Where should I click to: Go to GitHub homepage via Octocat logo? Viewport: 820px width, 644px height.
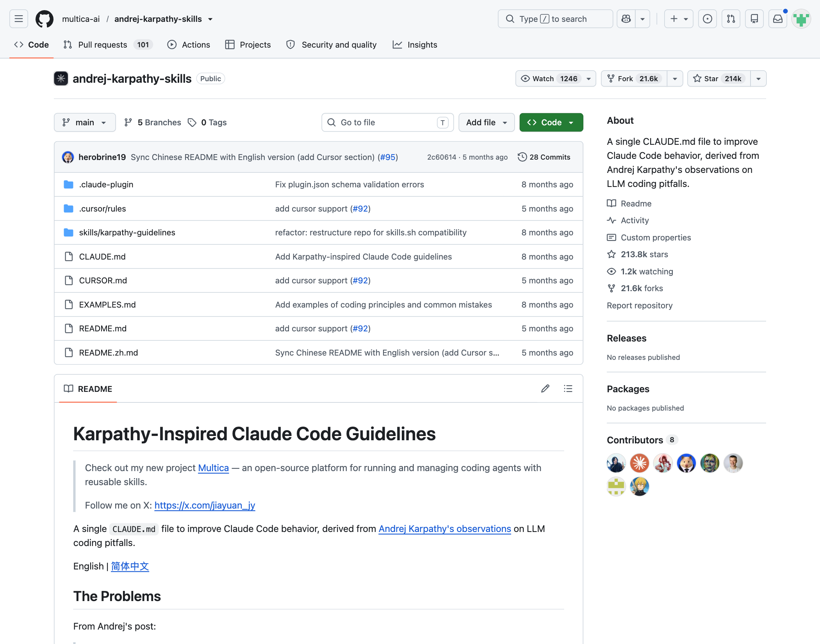point(45,19)
